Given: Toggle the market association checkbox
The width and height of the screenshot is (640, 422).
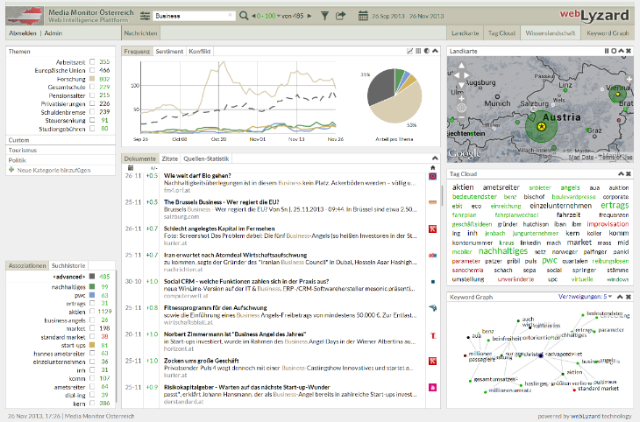Looking at the screenshot, I should tap(92, 328).
